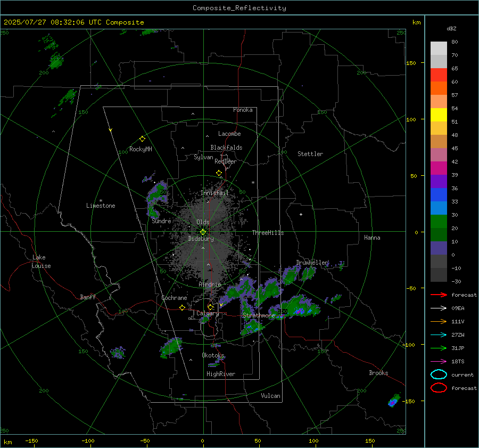Click the orange 111V arrow icon
Screen dimensions: 479x448
click(439, 321)
